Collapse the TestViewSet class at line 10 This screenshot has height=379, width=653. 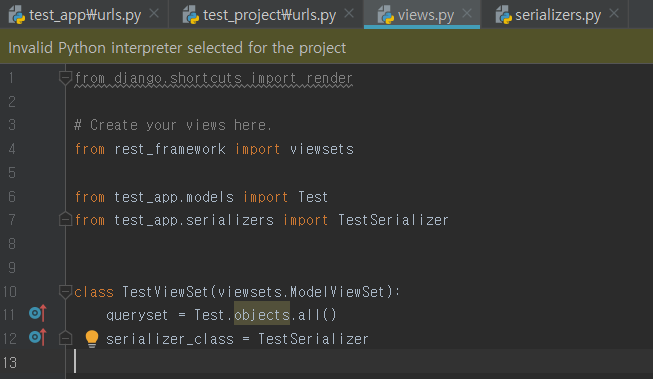coord(65,292)
